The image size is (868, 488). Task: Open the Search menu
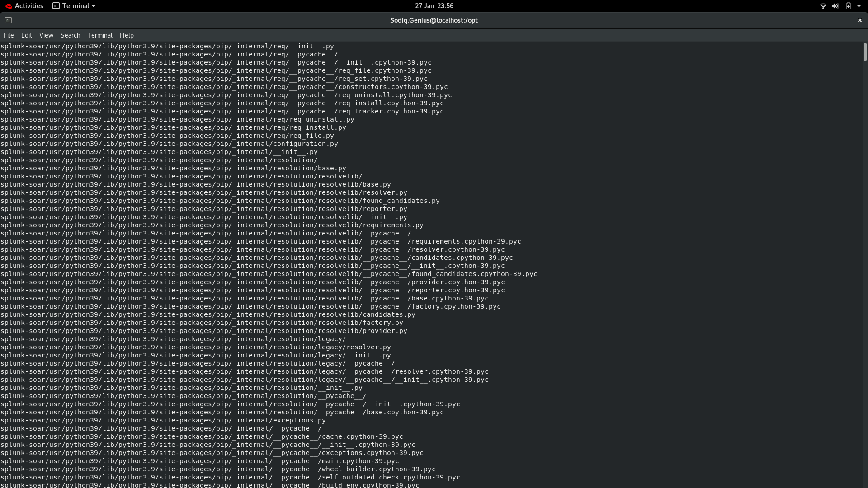click(x=70, y=35)
